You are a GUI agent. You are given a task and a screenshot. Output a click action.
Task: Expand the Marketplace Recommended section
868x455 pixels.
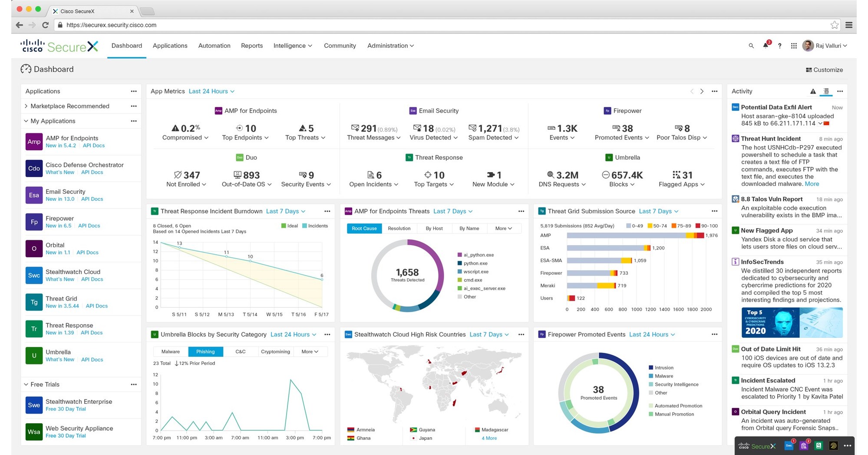pos(26,106)
